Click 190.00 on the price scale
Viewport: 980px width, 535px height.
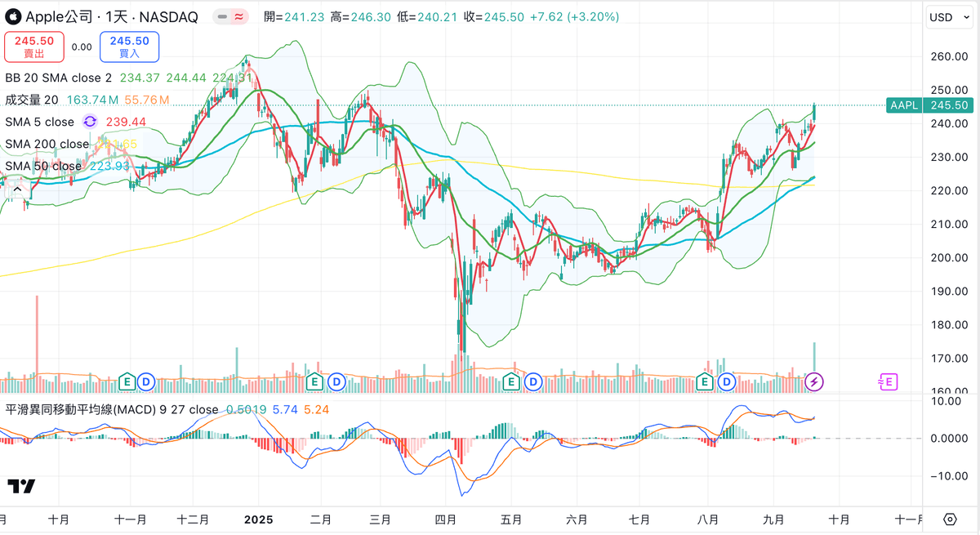tap(949, 291)
